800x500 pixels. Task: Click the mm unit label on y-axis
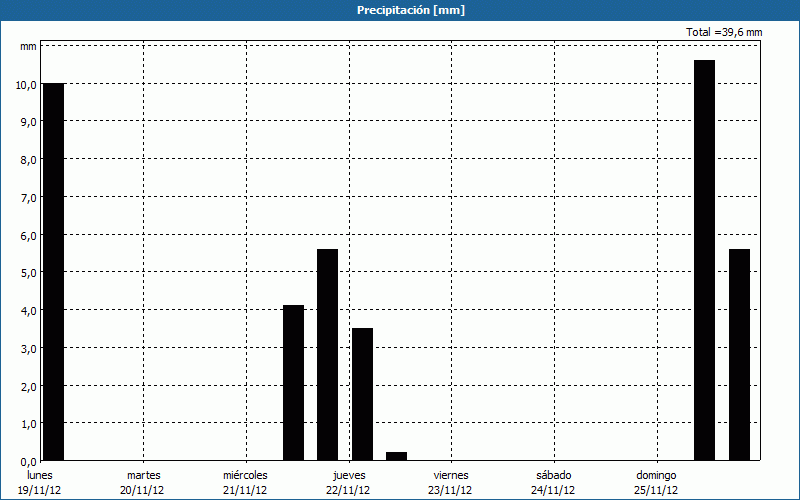coord(28,47)
